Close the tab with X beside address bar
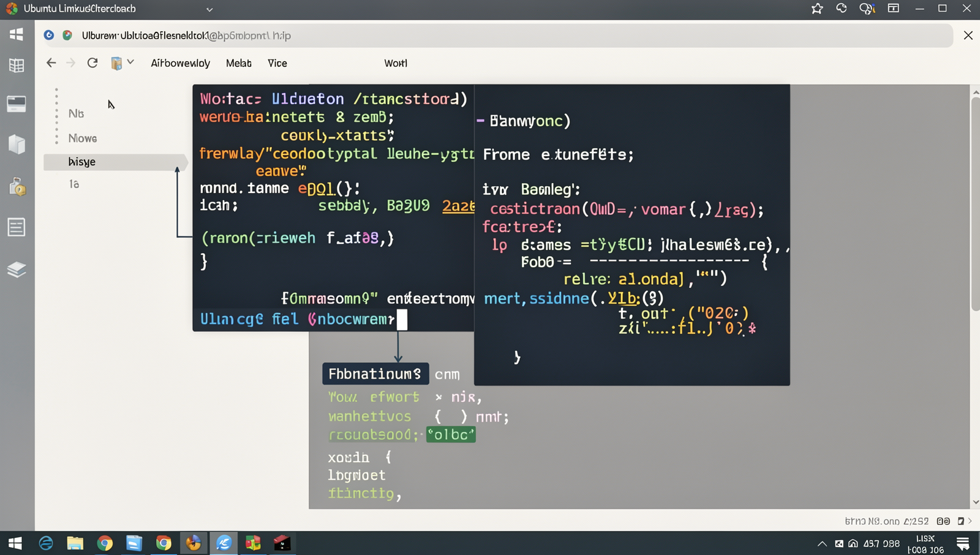The height and width of the screenshot is (555, 980). coord(968,36)
